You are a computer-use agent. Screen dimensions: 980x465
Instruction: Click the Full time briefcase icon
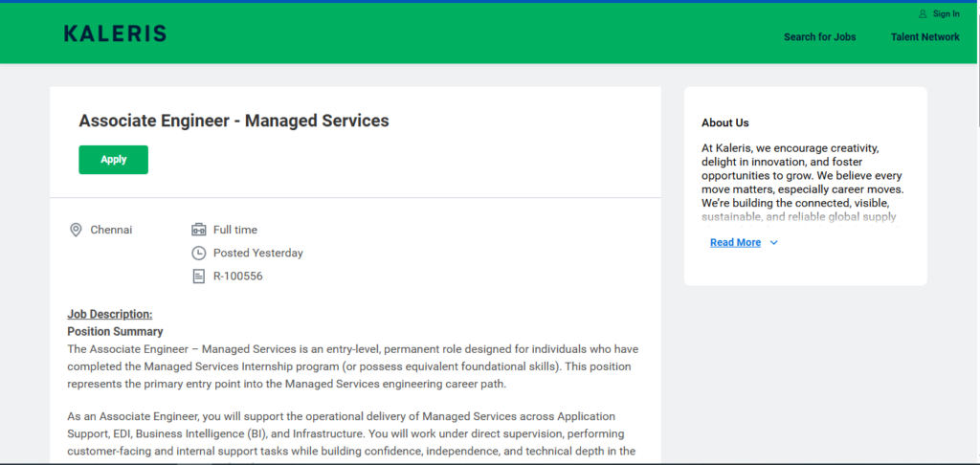click(x=199, y=230)
